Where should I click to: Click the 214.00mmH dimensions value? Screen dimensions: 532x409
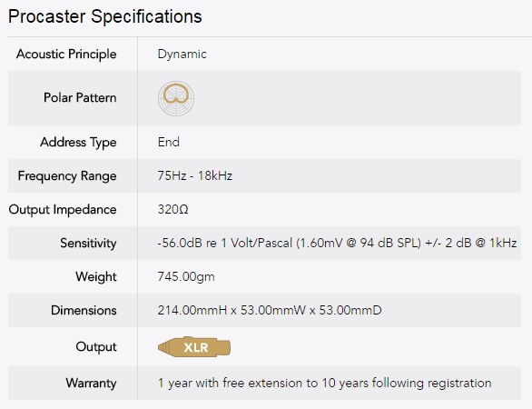pyautogui.click(x=270, y=310)
